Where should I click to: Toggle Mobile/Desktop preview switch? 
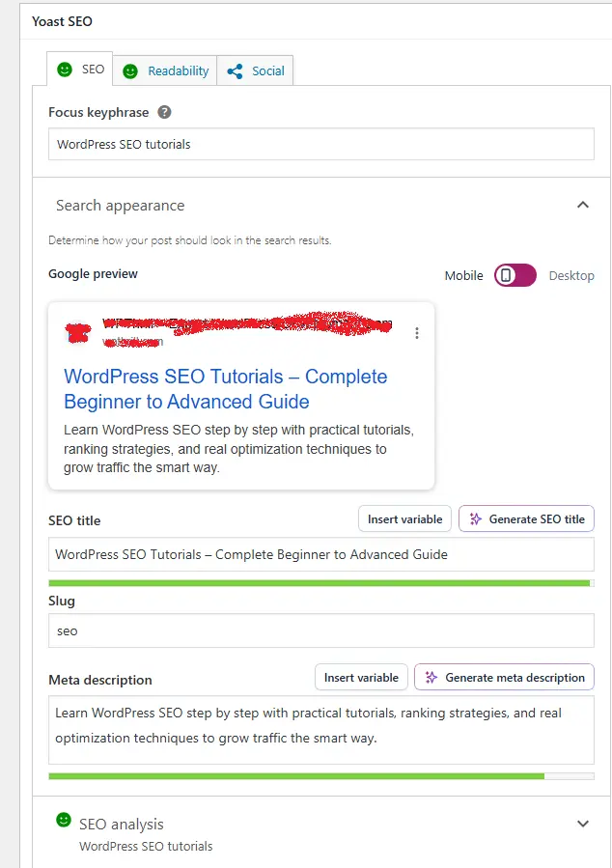[x=515, y=275]
